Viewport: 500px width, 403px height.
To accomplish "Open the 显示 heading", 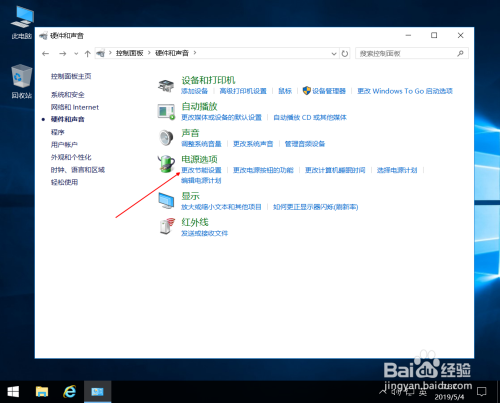I will (x=190, y=196).
